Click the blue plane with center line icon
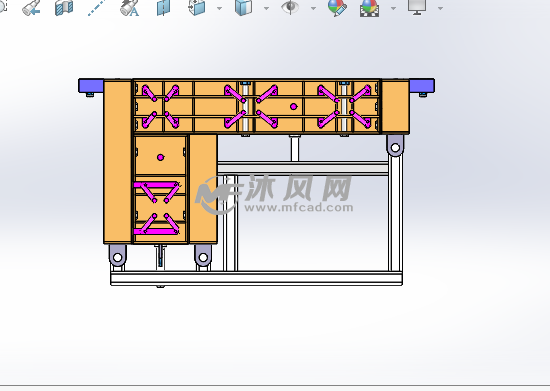Image resolution: width=550 pixels, height=391 pixels. pyautogui.click(x=163, y=8)
